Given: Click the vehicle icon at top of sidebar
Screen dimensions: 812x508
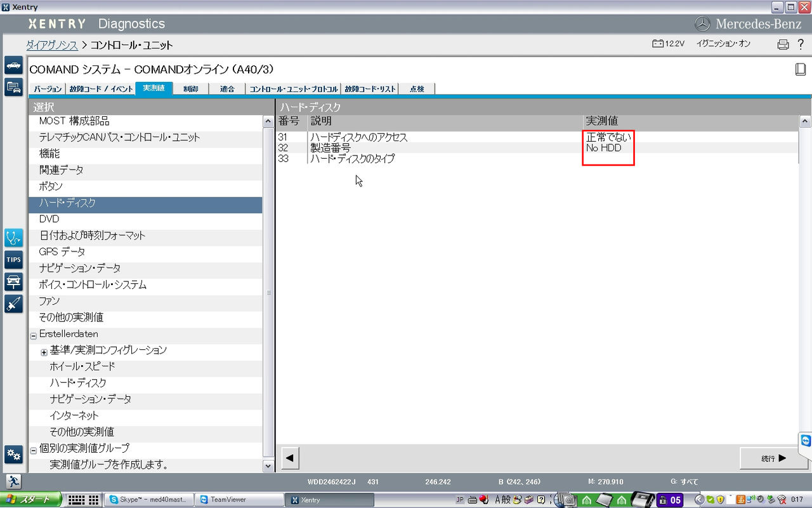Looking at the screenshot, I should click(13, 65).
